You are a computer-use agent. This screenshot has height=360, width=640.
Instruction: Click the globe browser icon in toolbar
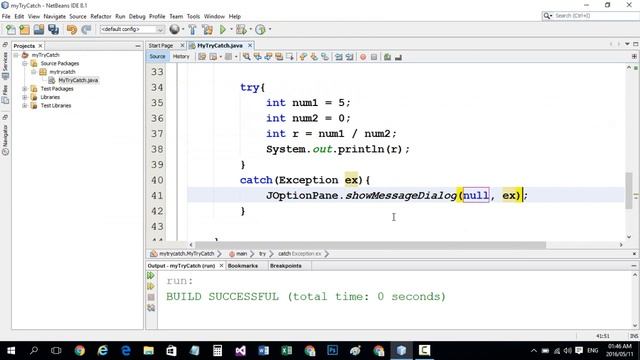pyautogui.click(x=174, y=29)
